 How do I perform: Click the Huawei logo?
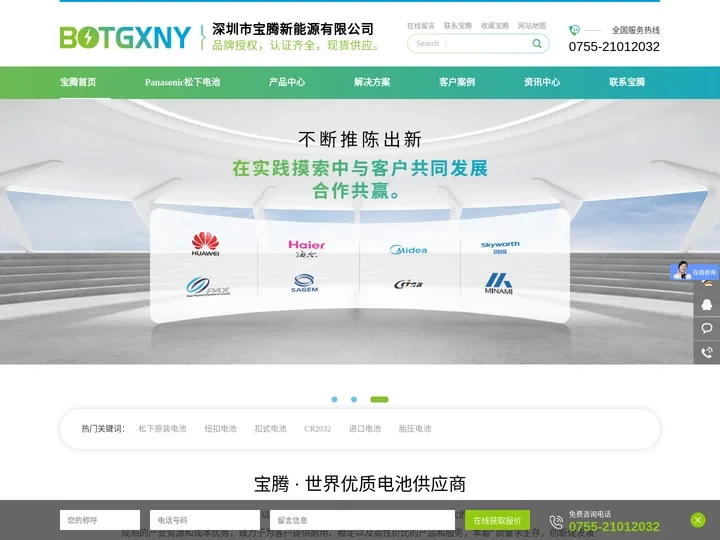[x=205, y=244]
